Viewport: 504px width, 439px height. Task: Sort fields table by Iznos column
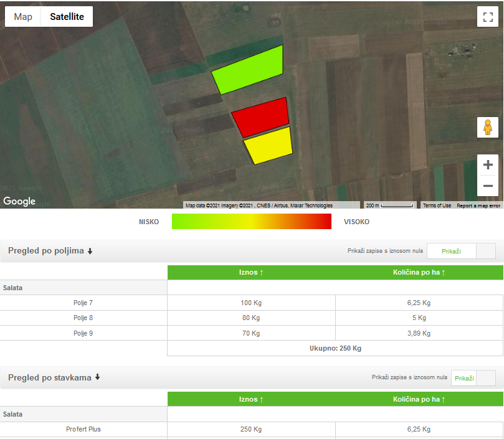coord(251,273)
